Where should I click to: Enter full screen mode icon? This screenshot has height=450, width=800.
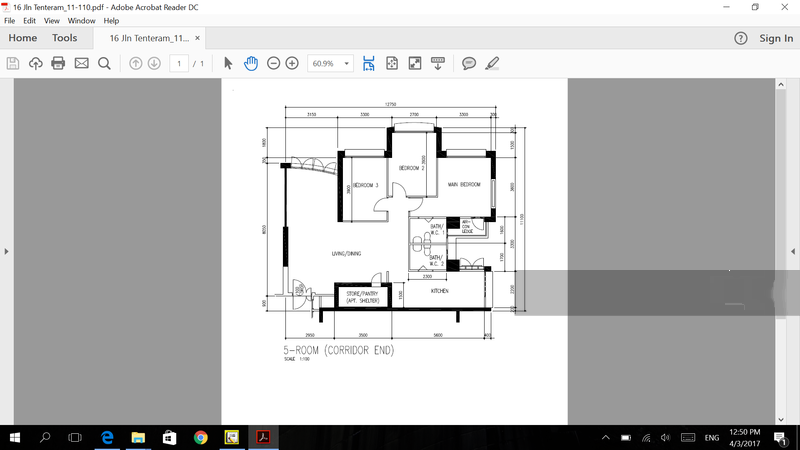tap(415, 63)
